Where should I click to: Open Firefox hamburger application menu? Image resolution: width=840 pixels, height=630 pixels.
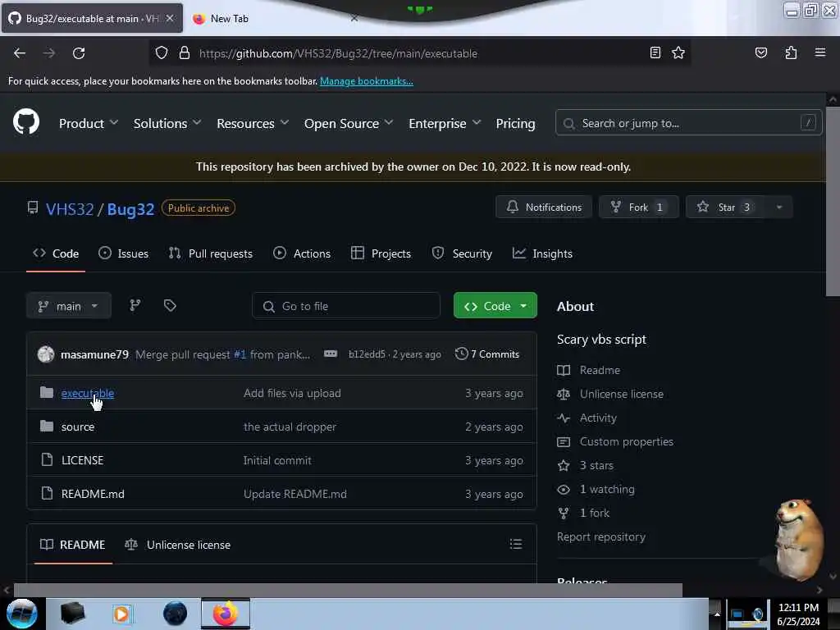point(819,52)
